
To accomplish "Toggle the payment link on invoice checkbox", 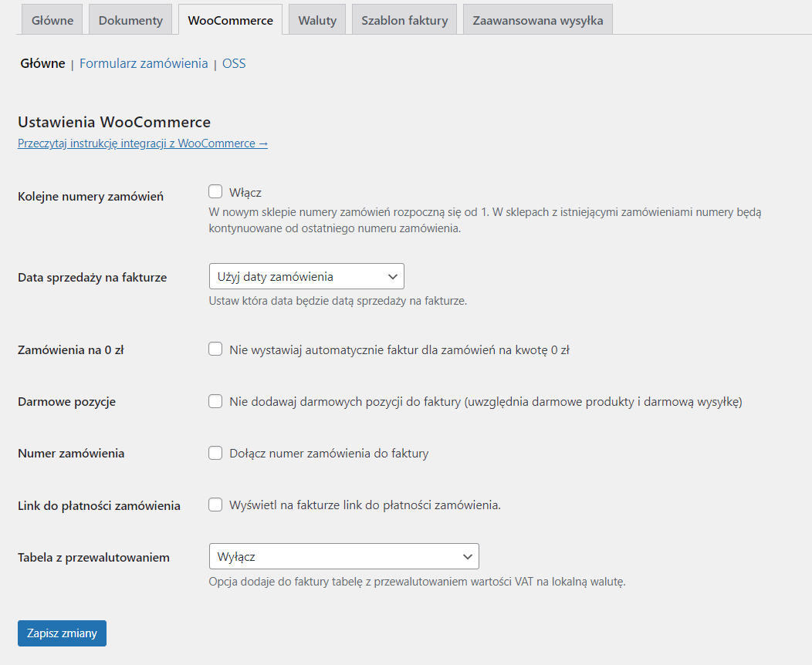I will point(215,505).
